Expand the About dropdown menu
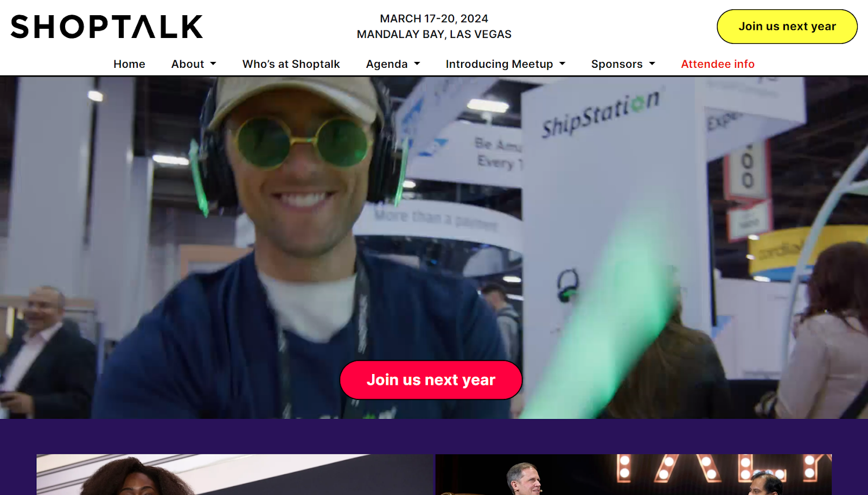Image resolution: width=868 pixels, height=495 pixels. [x=194, y=64]
